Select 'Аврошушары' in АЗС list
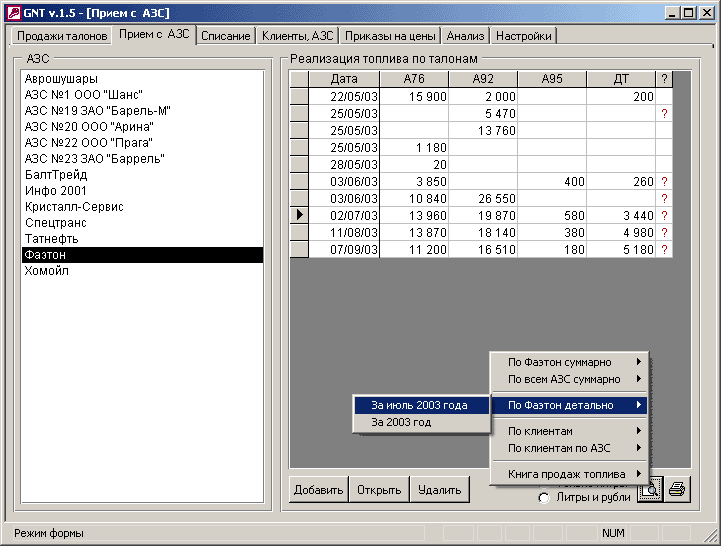This screenshot has height=546, width=721. (x=143, y=79)
